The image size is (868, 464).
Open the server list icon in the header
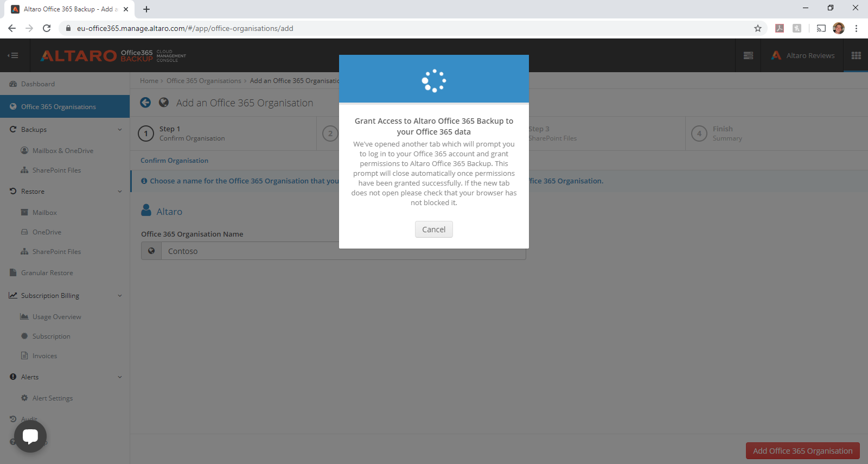[x=748, y=55]
